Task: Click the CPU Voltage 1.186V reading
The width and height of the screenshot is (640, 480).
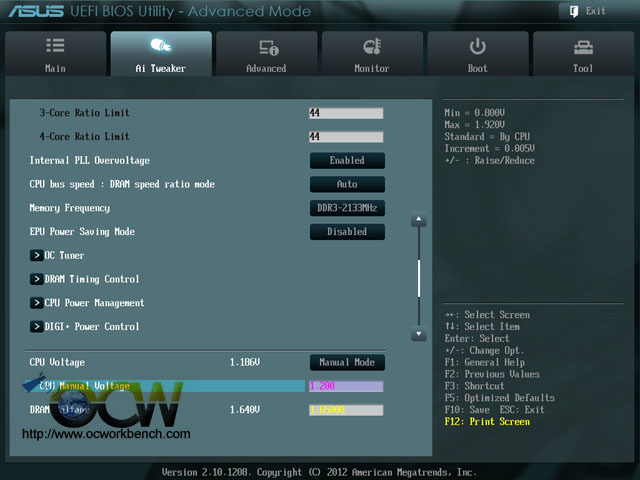Action: 244,362
